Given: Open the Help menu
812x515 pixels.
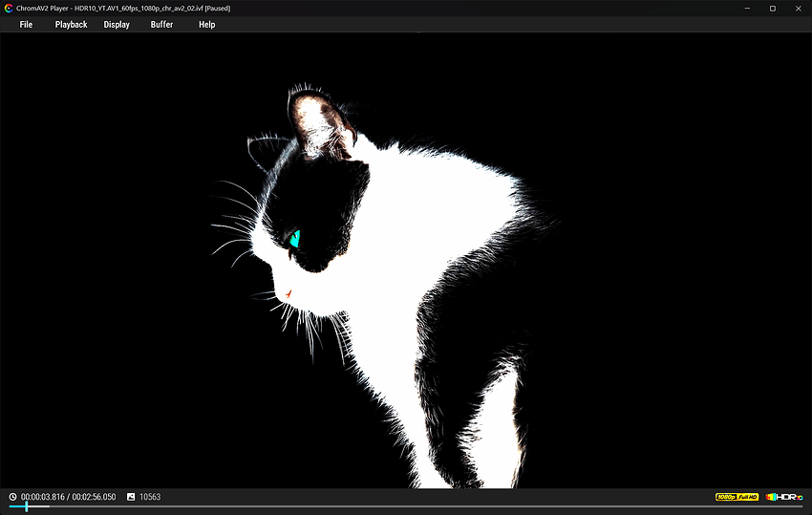Looking at the screenshot, I should coord(206,24).
